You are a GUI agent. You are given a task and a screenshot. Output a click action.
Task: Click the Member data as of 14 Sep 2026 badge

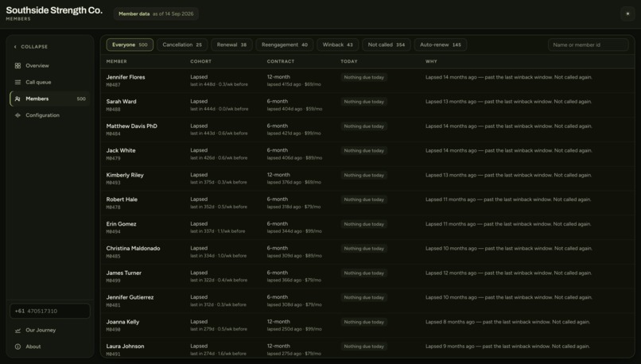click(156, 14)
